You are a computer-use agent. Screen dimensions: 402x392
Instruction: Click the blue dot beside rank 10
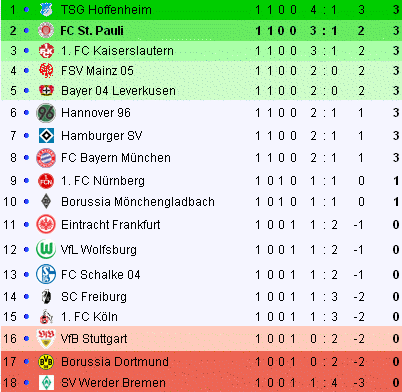[x=26, y=202]
